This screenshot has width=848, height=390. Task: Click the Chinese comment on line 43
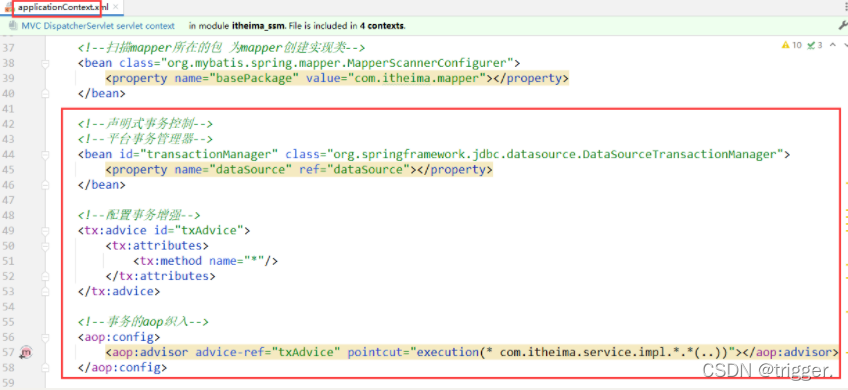click(145, 139)
